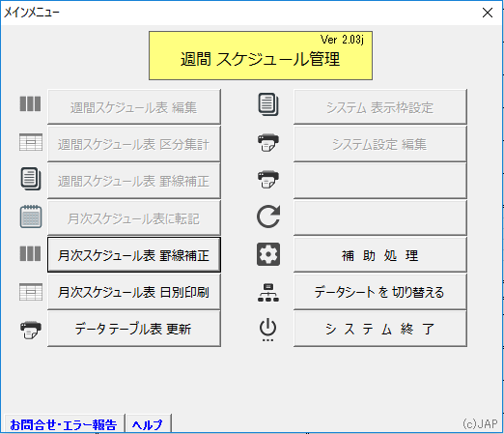Image resolution: width=504 pixels, height=434 pixels.
Task: Click blank button below システム設定 編集
Action: click(x=380, y=181)
